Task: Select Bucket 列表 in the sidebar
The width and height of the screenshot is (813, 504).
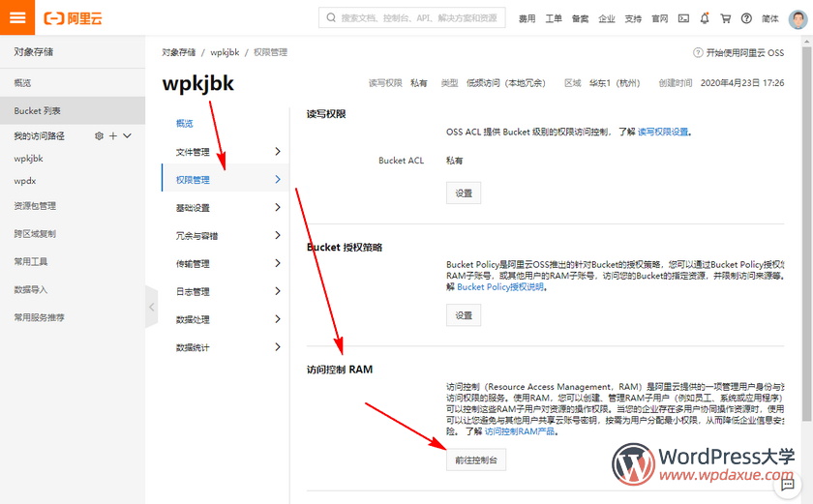Action: (38, 111)
